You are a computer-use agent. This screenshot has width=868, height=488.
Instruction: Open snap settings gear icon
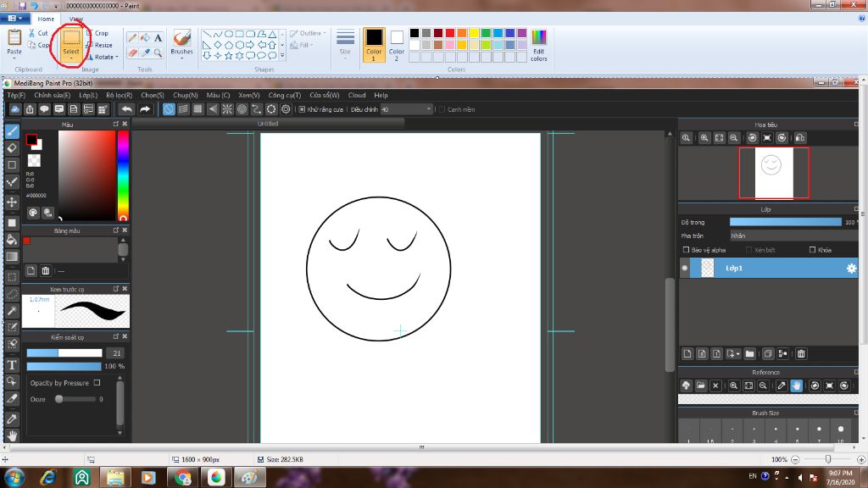(x=286, y=109)
